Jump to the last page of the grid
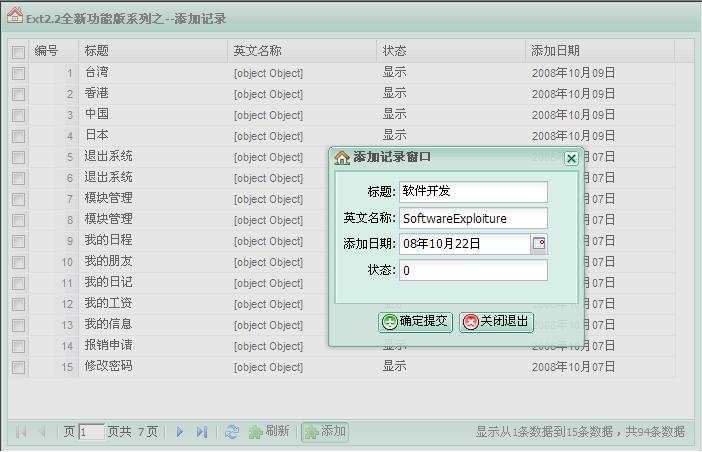This screenshot has height=452, width=702. 202,432
